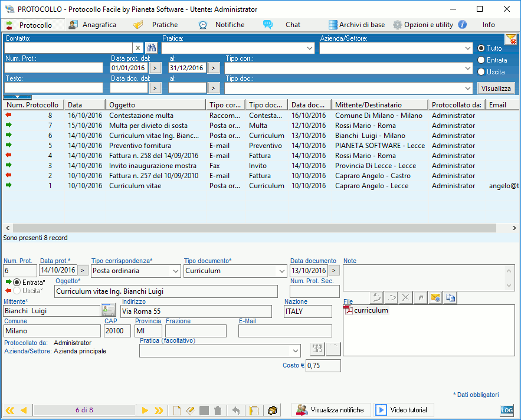Expand the Tipo corrispondenza dropdown showing Posta ordinaria

coord(175,271)
